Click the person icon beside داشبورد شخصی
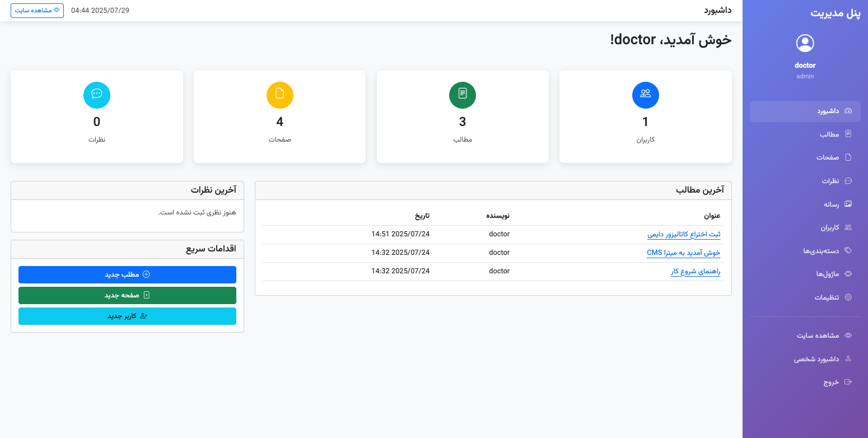Screen dimensions: 868x438 pyautogui.click(x=848, y=358)
